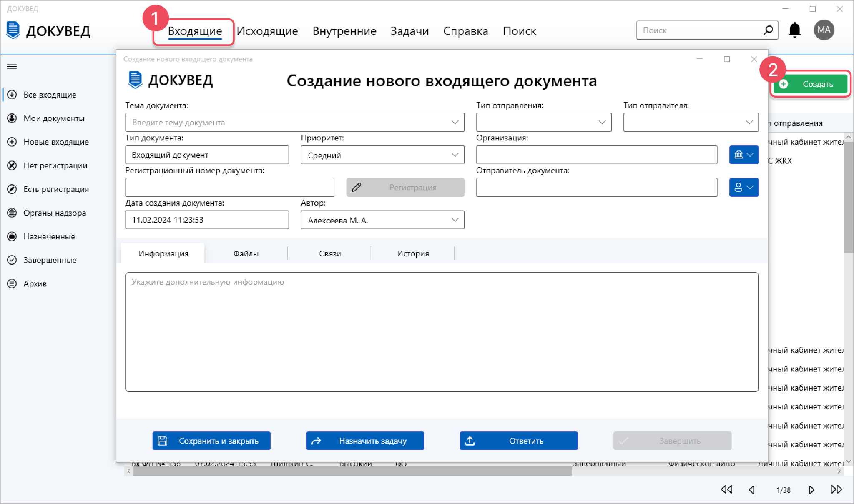Viewport: 854px width, 504px height.
Task: Open the organization picker button
Action: (744, 155)
